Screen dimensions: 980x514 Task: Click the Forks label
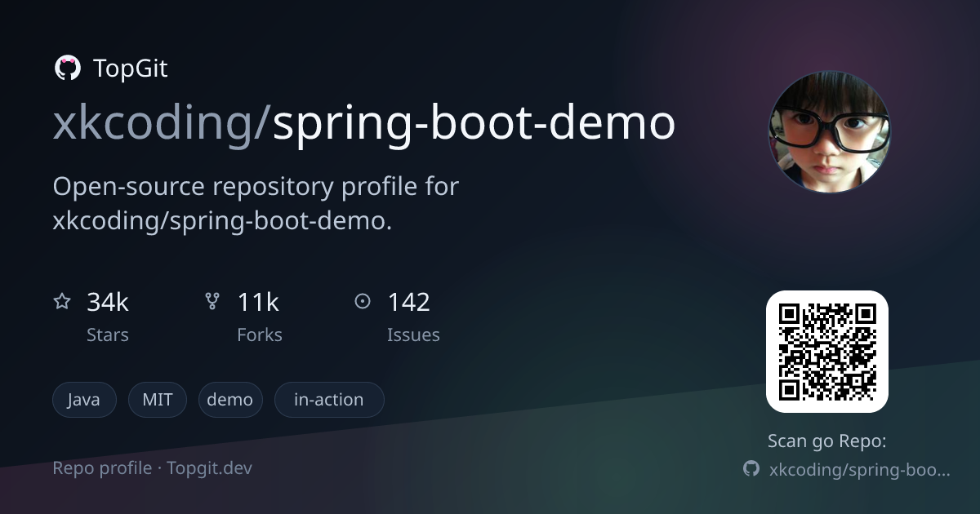(260, 335)
